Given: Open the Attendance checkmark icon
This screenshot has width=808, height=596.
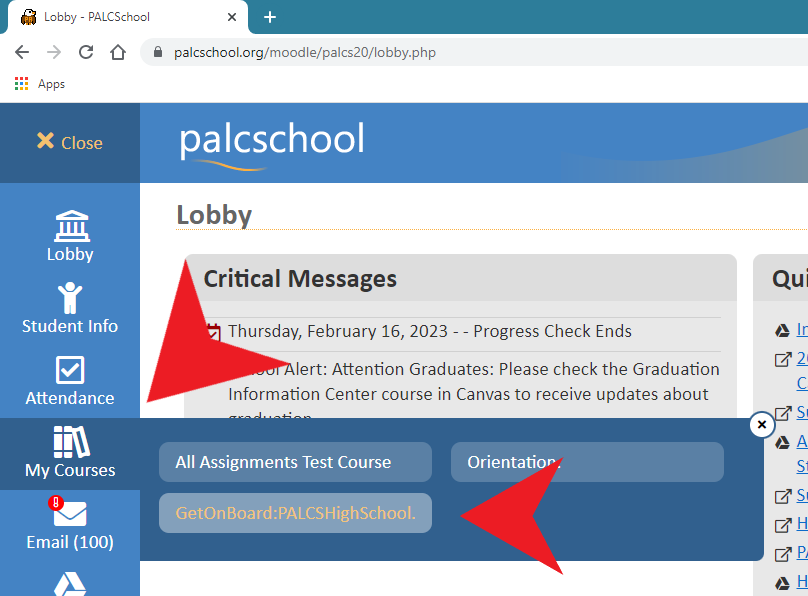Looking at the screenshot, I should coord(70,371).
